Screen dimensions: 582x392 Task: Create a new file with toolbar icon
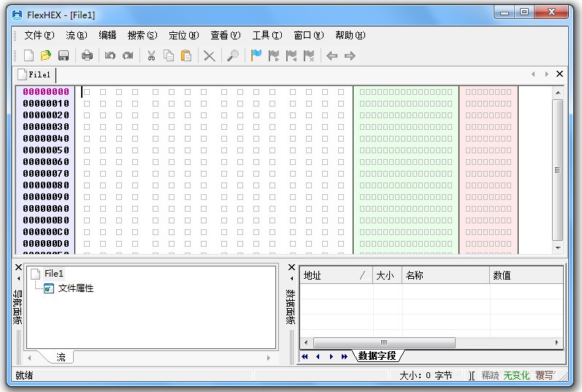pos(28,55)
